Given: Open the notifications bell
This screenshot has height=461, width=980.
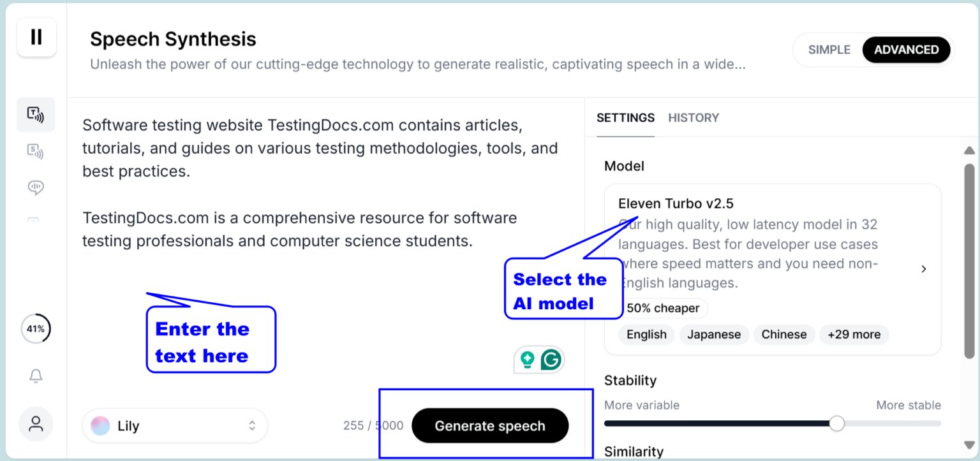Looking at the screenshot, I should tap(36, 376).
